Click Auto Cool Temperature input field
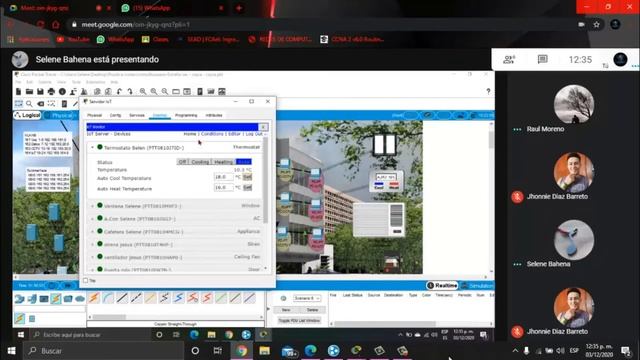 click(x=224, y=177)
